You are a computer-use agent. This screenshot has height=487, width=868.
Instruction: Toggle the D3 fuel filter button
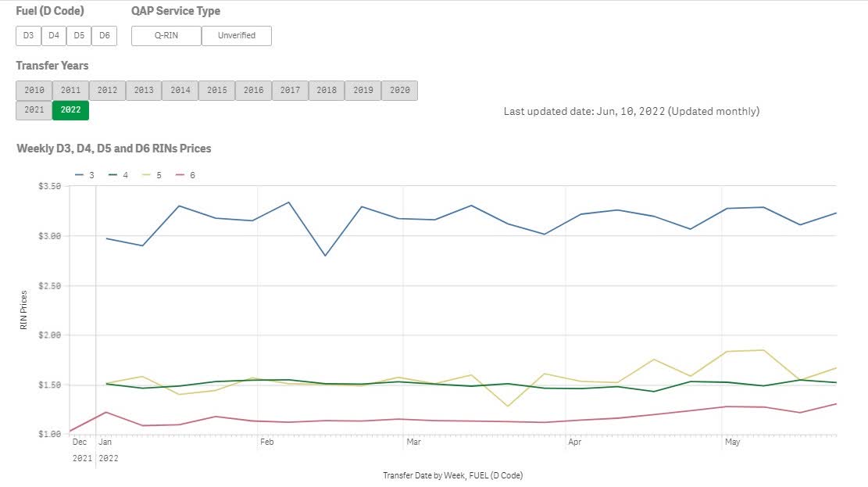click(28, 36)
